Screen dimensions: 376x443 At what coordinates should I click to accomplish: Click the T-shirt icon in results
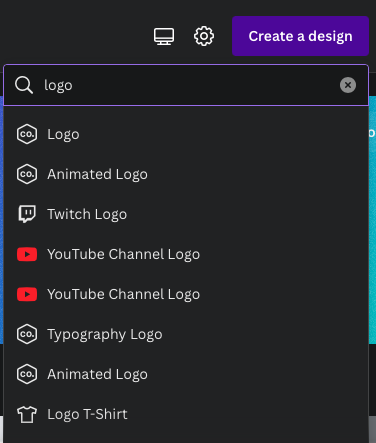(x=27, y=414)
